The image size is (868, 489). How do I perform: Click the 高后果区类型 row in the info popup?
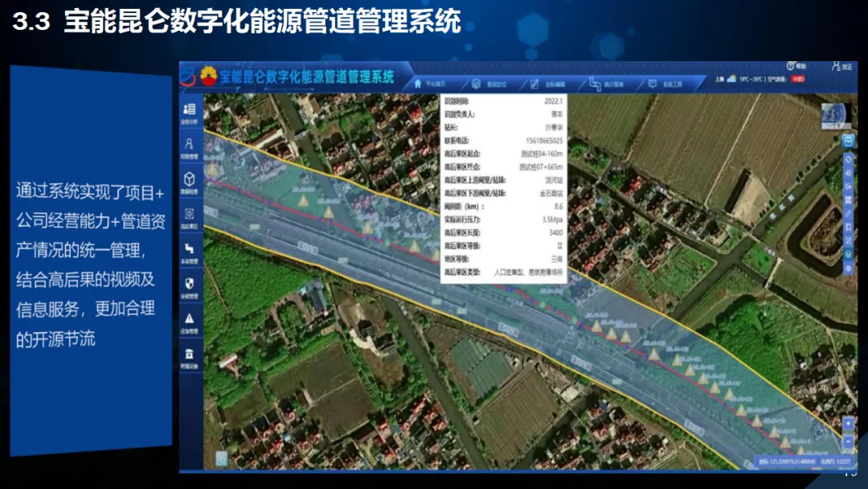point(503,273)
